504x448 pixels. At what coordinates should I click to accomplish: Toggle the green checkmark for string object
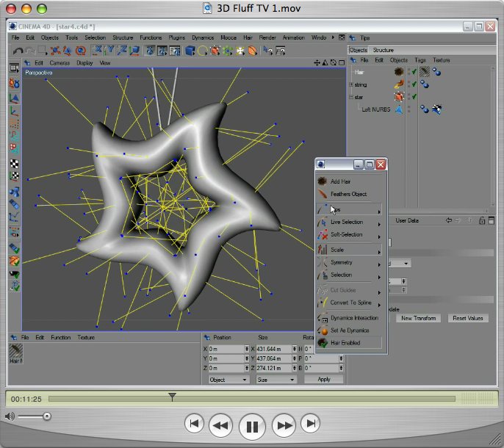[414, 84]
